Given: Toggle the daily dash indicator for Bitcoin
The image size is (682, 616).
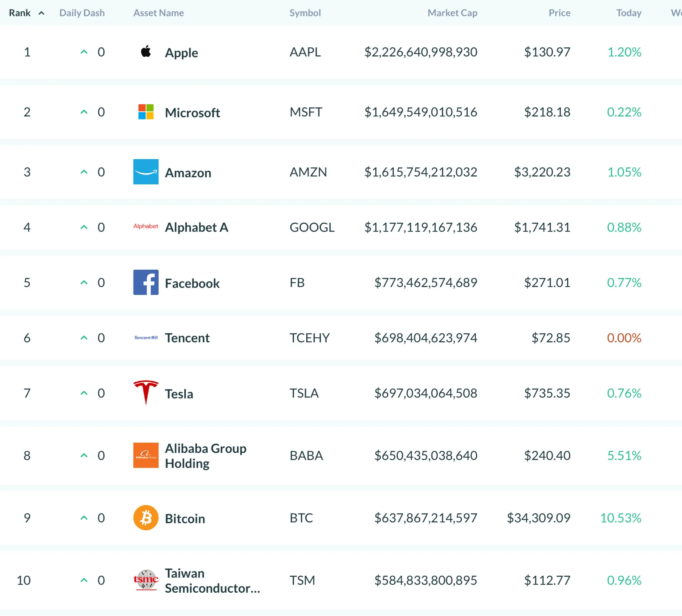Looking at the screenshot, I should tap(83, 518).
